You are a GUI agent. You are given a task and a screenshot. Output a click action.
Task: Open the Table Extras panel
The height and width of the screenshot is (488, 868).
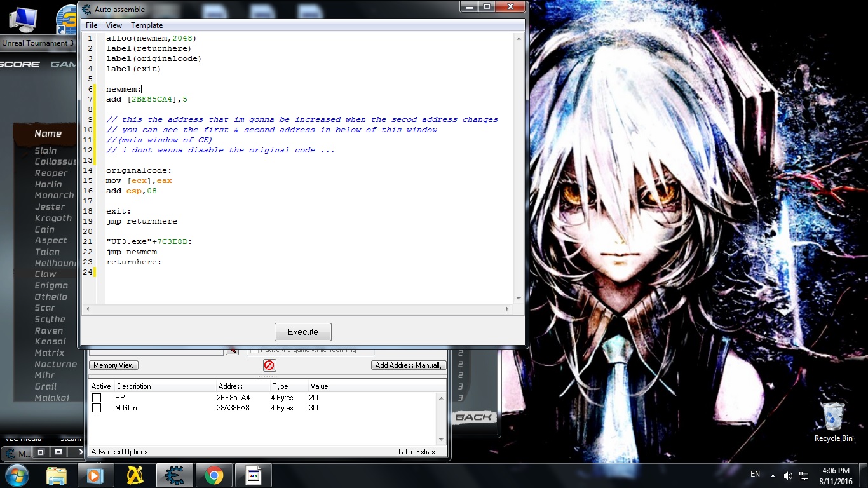click(416, 452)
